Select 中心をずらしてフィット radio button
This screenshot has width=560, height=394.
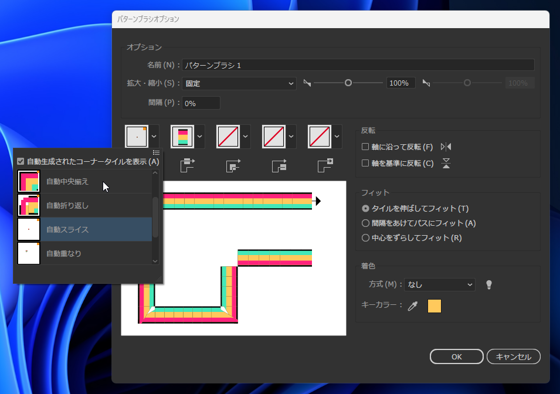365,238
